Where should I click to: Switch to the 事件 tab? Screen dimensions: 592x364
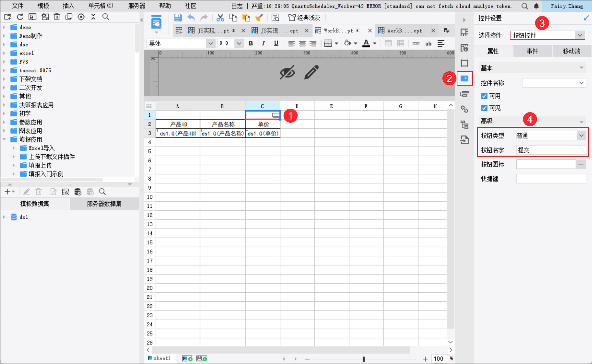[x=533, y=51]
